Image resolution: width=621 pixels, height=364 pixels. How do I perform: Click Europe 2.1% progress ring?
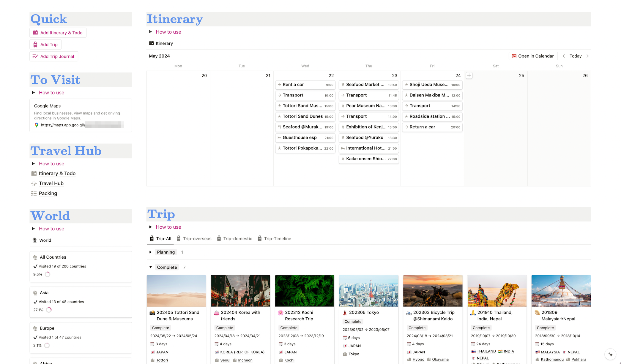point(47,345)
